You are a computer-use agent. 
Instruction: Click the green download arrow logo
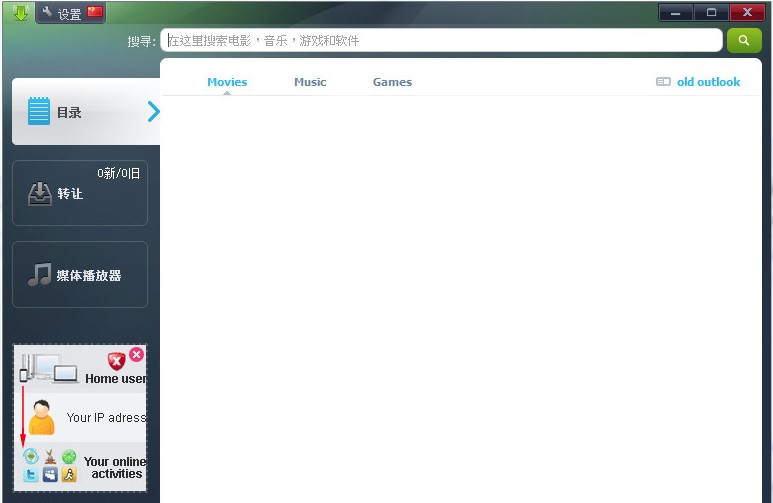pyautogui.click(x=20, y=12)
